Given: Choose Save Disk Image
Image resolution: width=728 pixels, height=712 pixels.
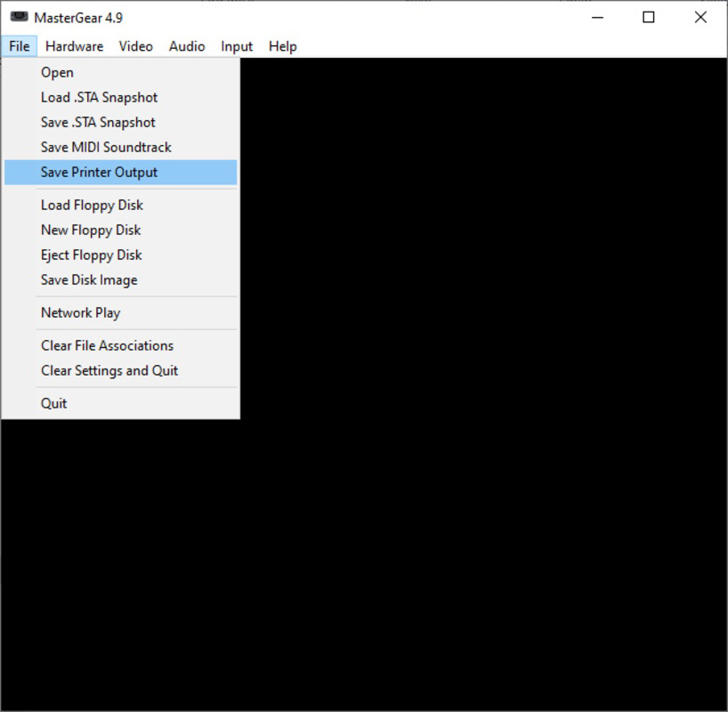Looking at the screenshot, I should coord(121,280).
